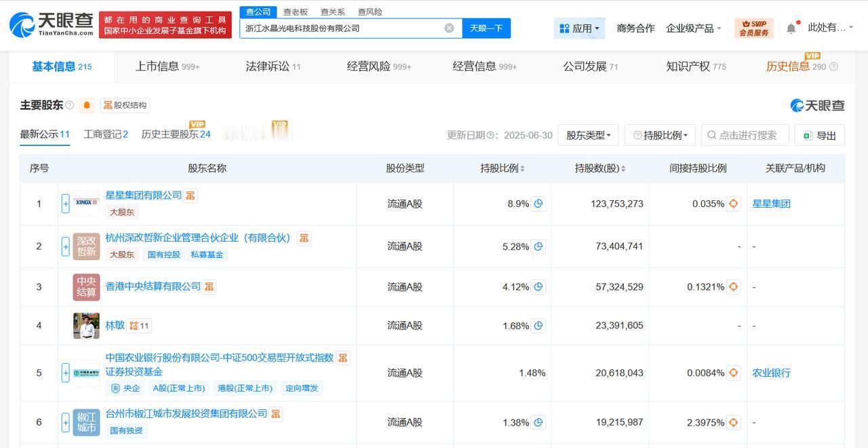Open pie chart icon for 林敏 1.68%

pos(538,326)
